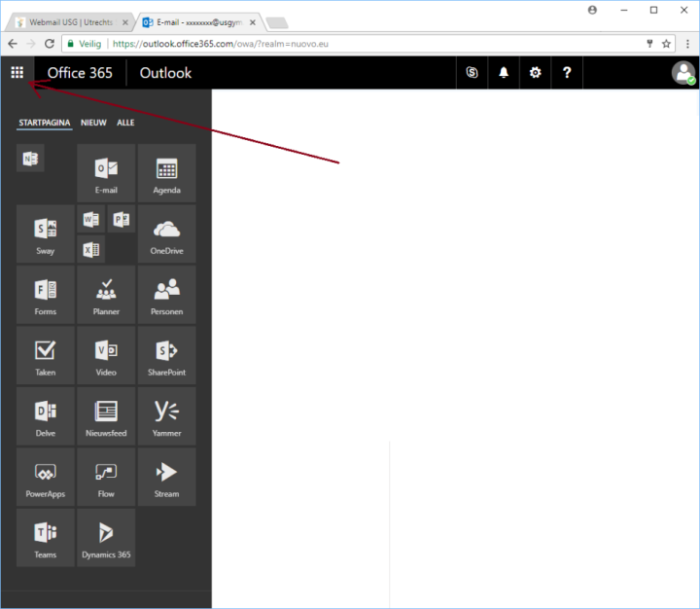
Task: Open the Dynamics 365 tile
Action: click(106, 538)
